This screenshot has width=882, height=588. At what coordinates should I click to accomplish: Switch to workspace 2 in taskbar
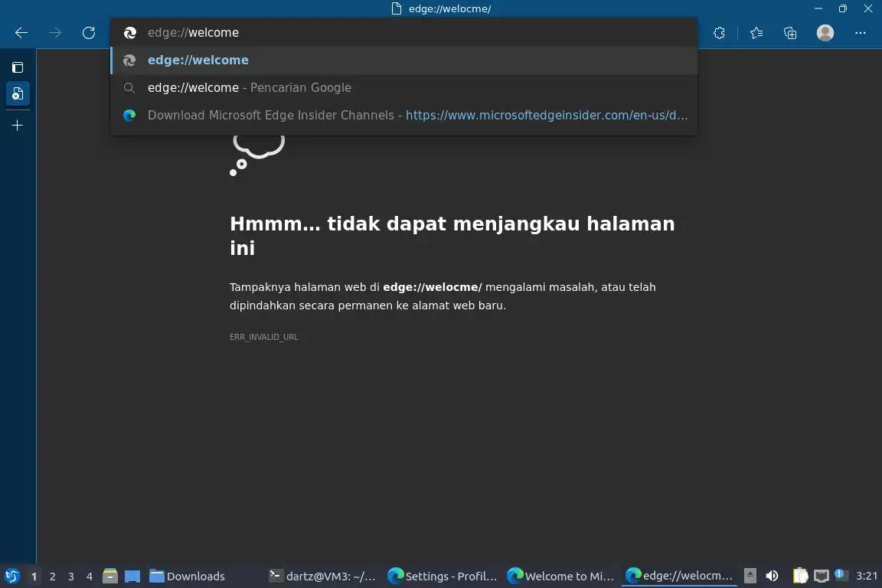(x=52, y=577)
